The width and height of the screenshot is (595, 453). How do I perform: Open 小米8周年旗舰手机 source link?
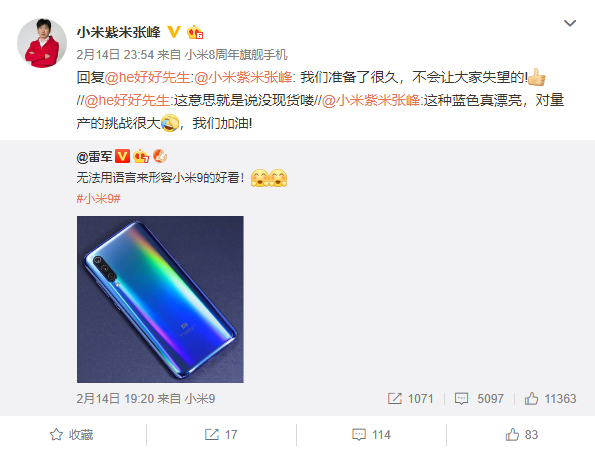[x=236, y=55]
